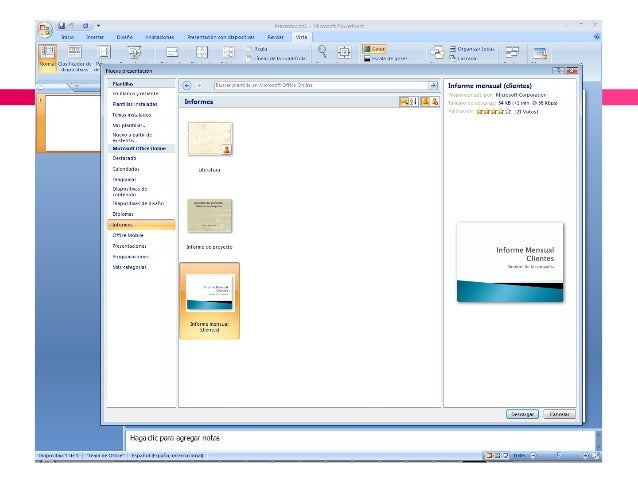Go back in template browser
638x479 pixels.
point(187,85)
